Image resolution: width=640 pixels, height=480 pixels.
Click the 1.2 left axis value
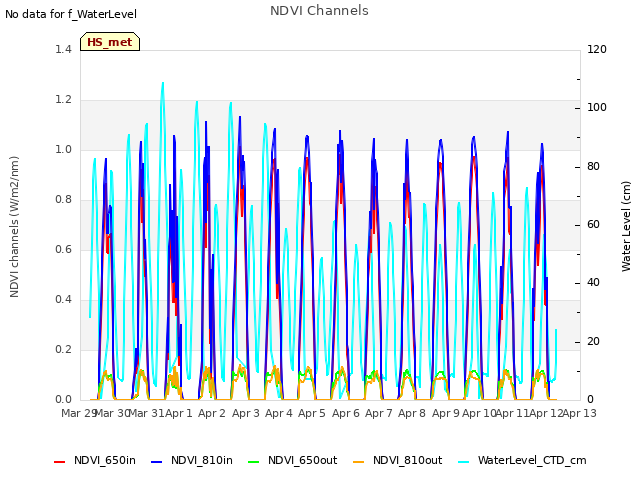point(63,100)
